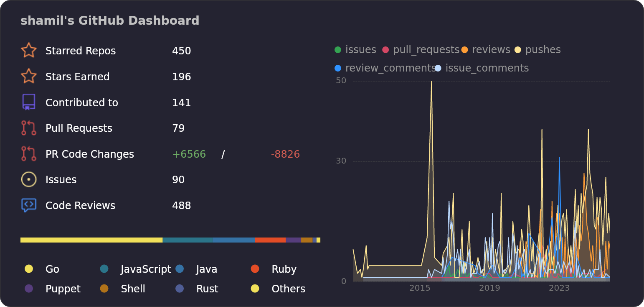The height and width of the screenshot is (307, 644).
Task: Toggle the issues series in the chart legend
Action: coord(353,49)
